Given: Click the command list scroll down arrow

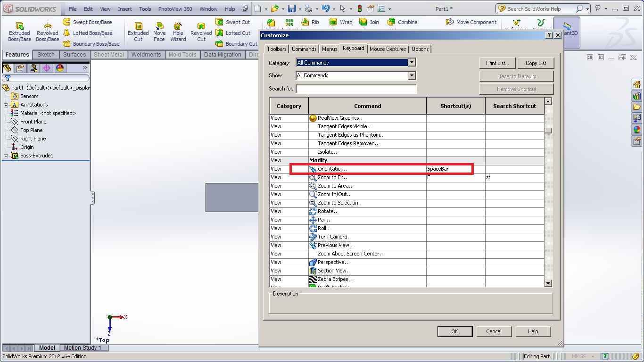Looking at the screenshot, I should 548,283.
